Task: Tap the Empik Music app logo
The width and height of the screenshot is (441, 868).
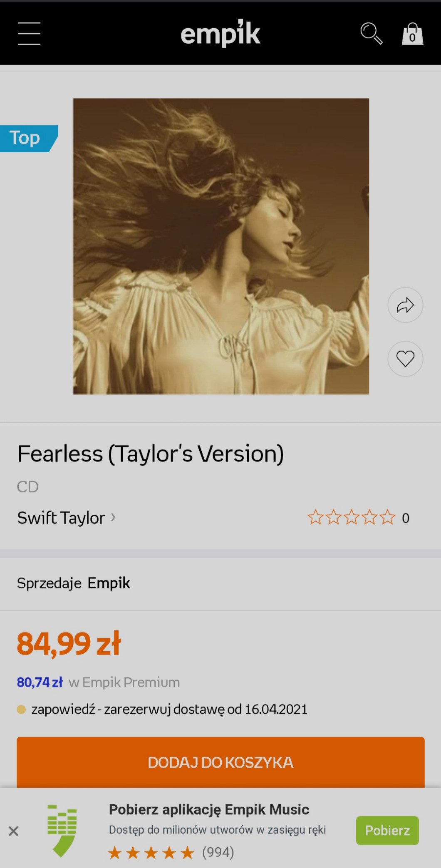Action: 62,831
